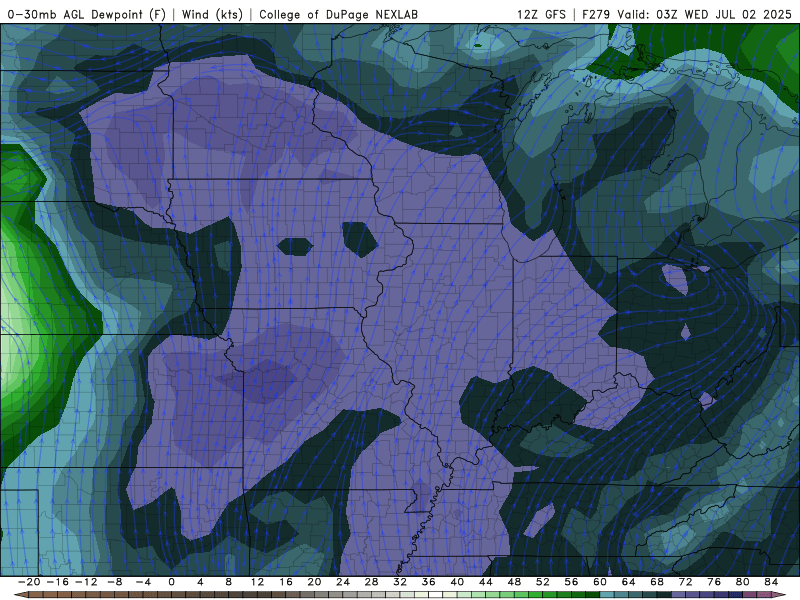Click the 20 legend label

pyautogui.click(x=314, y=582)
